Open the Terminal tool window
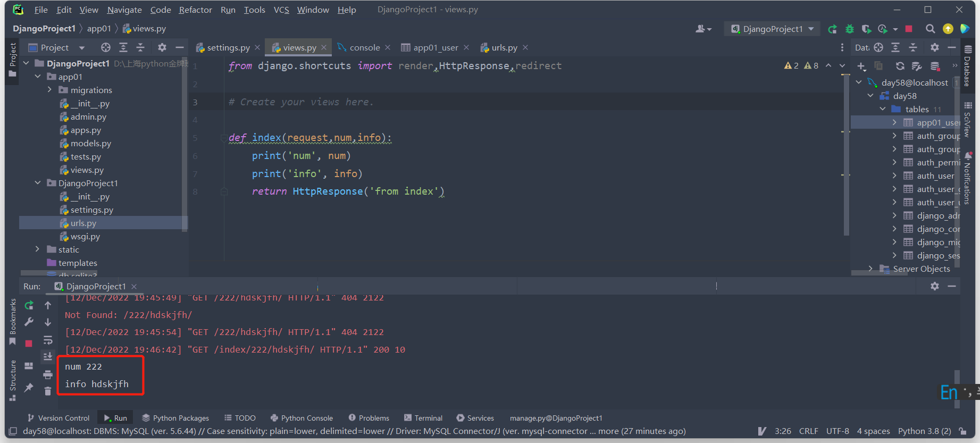The image size is (980, 443). click(x=423, y=418)
